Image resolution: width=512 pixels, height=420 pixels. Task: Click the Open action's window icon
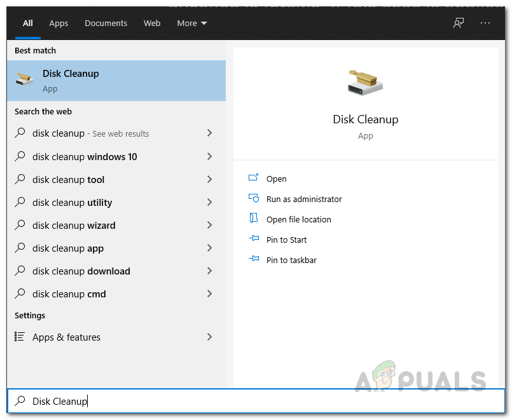253,177
